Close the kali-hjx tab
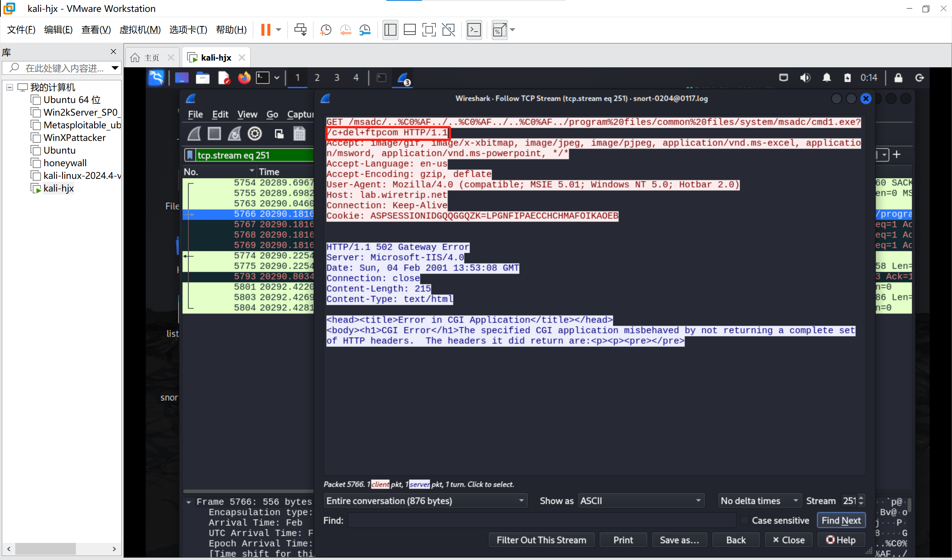 pos(242,57)
